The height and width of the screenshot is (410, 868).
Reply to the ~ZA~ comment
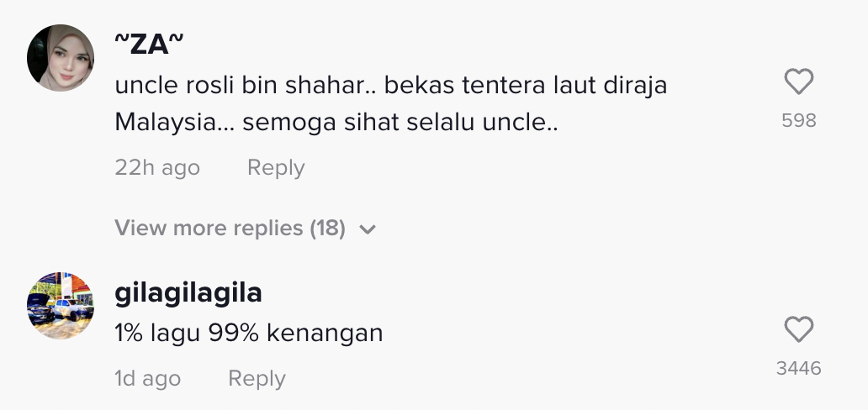[x=276, y=168]
